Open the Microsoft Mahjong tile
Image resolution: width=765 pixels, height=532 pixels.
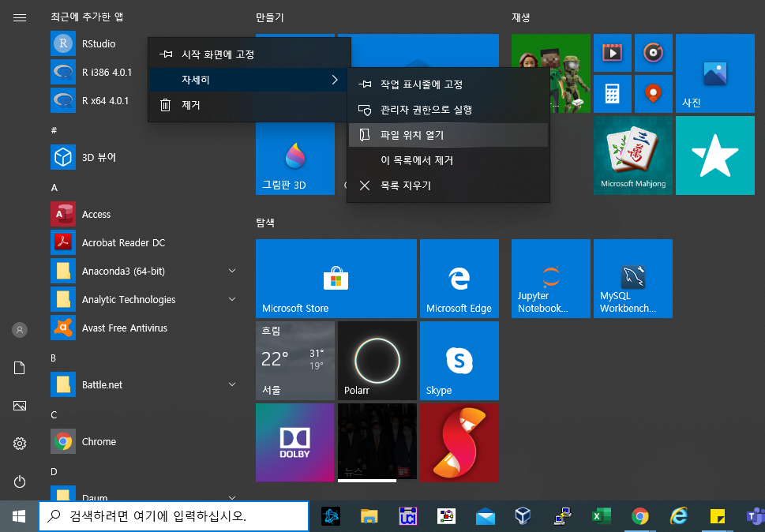pos(633,155)
